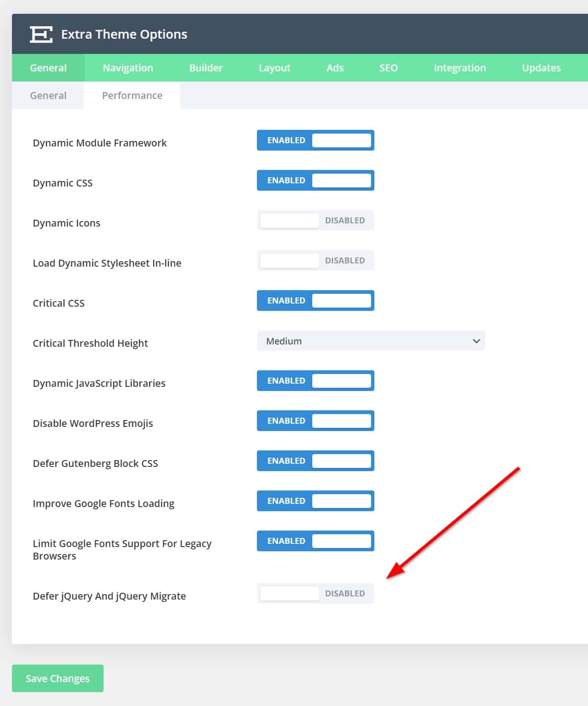Click the Extra theme logo icon

click(x=41, y=35)
